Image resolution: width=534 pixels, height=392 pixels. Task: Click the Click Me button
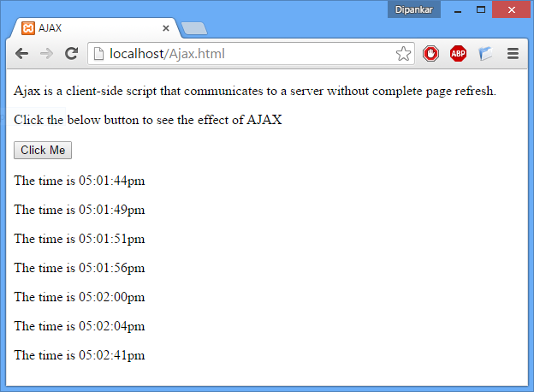(x=43, y=150)
